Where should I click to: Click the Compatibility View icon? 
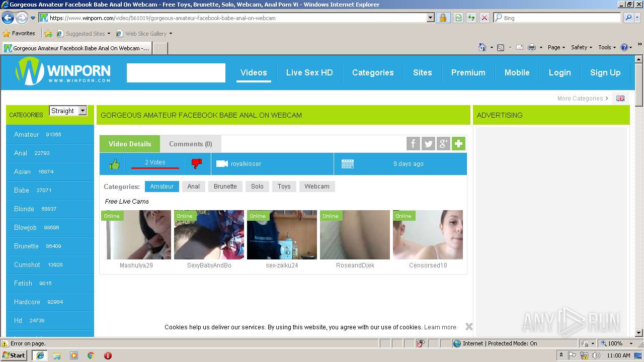[458, 18]
